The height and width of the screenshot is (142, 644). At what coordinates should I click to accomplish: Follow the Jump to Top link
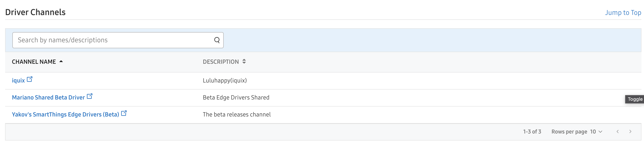click(x=623, y=13)
